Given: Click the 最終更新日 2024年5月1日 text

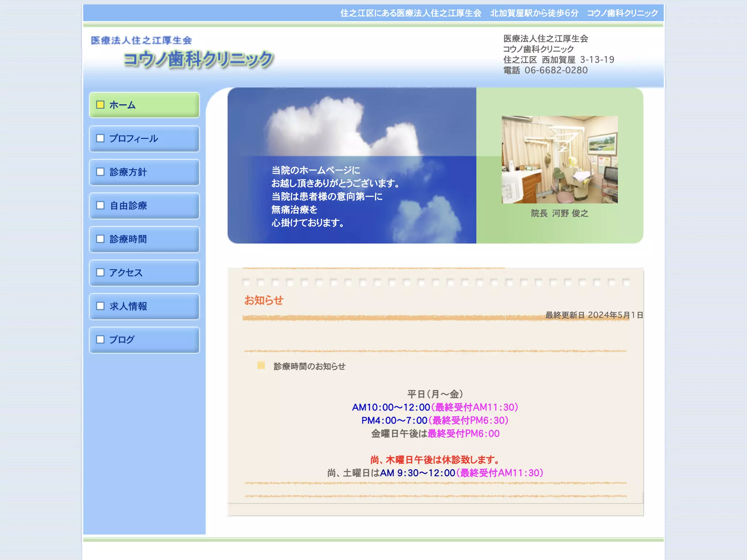Looking at the screenshot, I should (x=594, y=315).
